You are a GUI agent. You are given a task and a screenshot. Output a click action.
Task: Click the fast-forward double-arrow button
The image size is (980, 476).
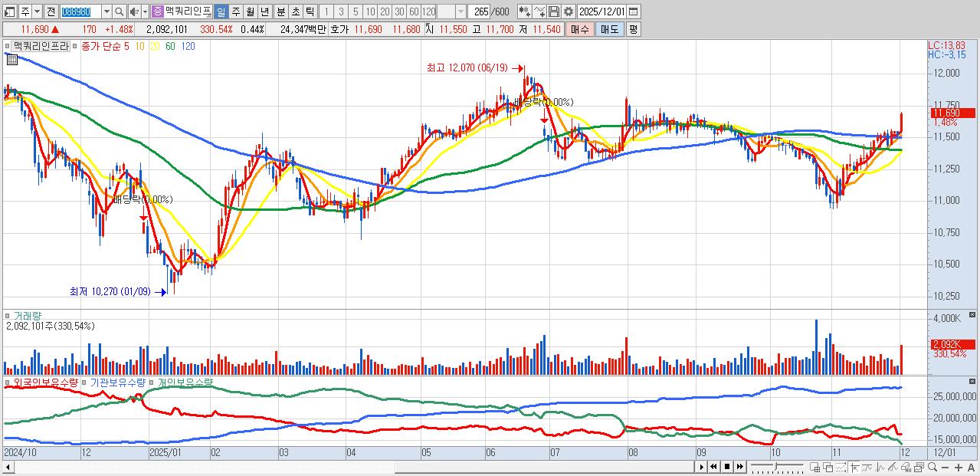pos(740,467)
